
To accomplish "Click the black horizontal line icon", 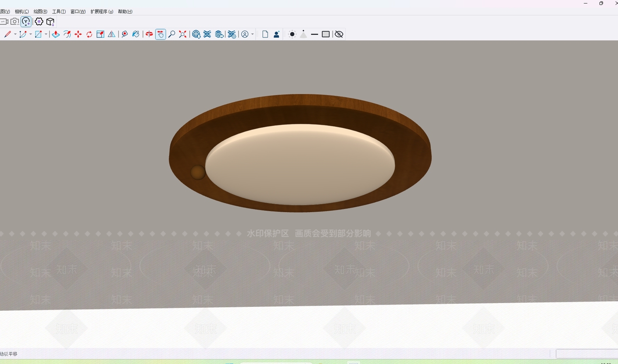I will coord(314,34).
